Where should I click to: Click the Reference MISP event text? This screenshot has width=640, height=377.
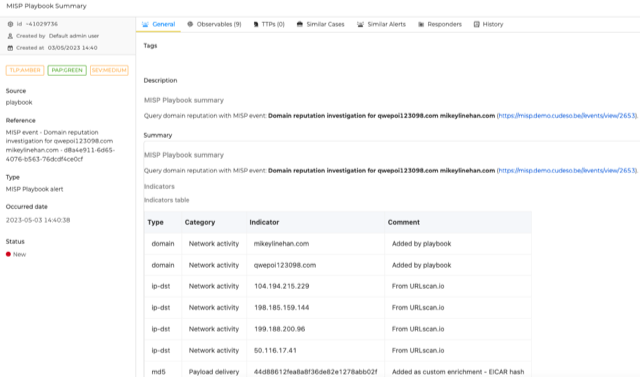(60, 146)
